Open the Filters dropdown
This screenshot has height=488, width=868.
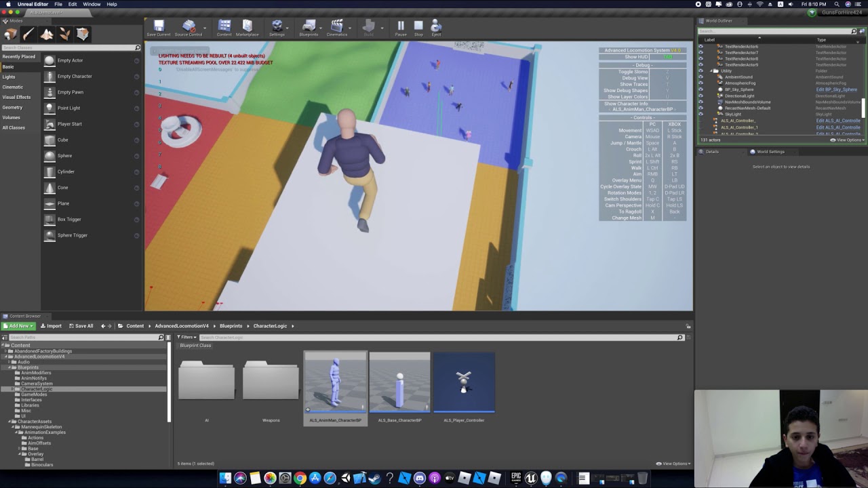click(x=186, y=337)
